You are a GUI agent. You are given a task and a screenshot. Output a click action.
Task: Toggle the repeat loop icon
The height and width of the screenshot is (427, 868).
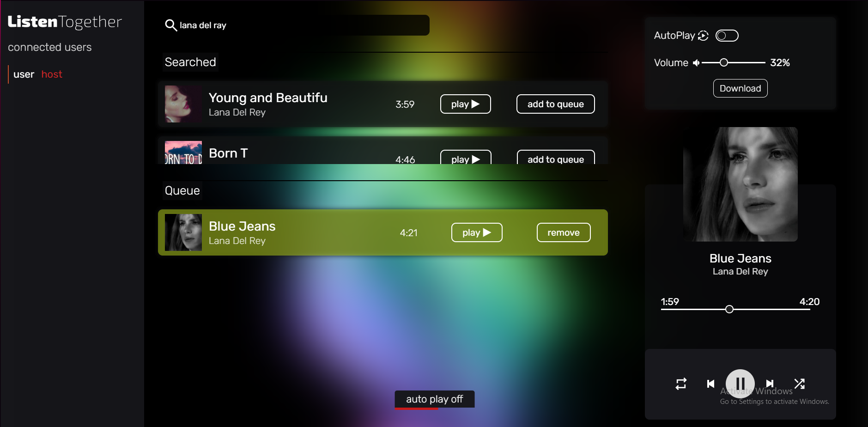(681, 384)
